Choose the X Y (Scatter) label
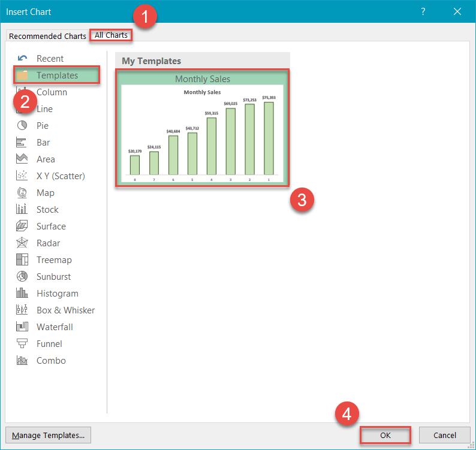 point(61,176)
